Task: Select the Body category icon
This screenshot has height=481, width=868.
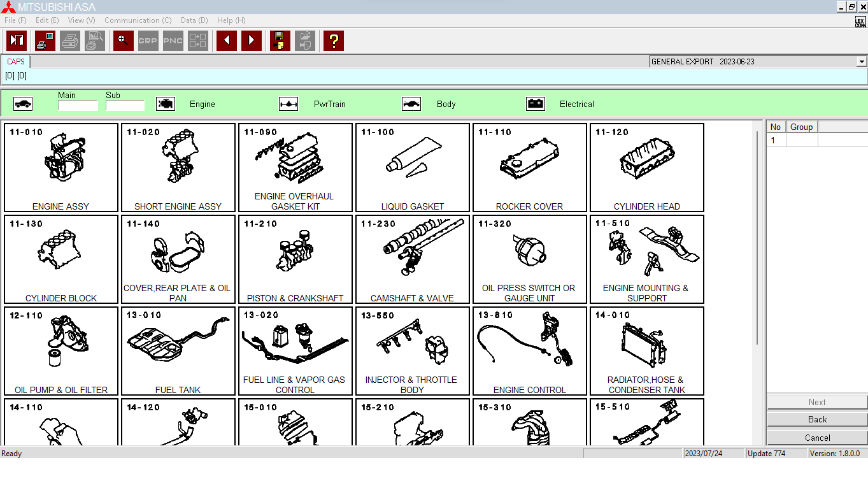Action: (x=411, y=104)
